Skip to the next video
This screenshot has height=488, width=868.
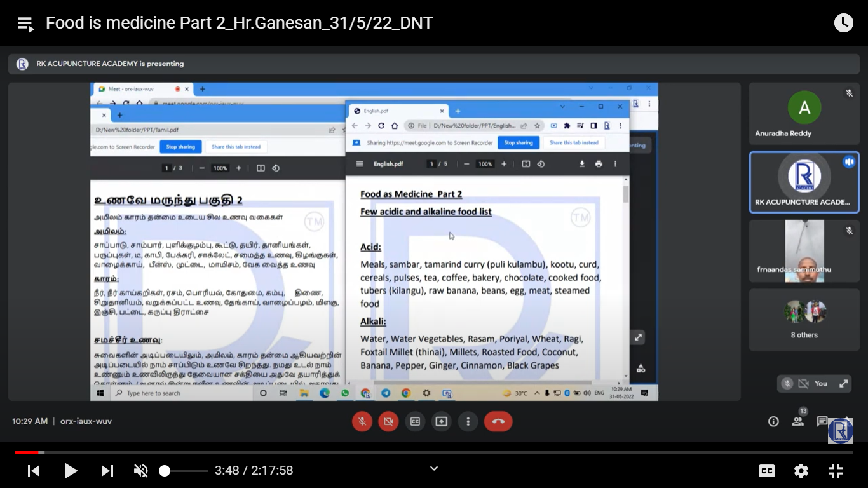(x=107, y=471)
